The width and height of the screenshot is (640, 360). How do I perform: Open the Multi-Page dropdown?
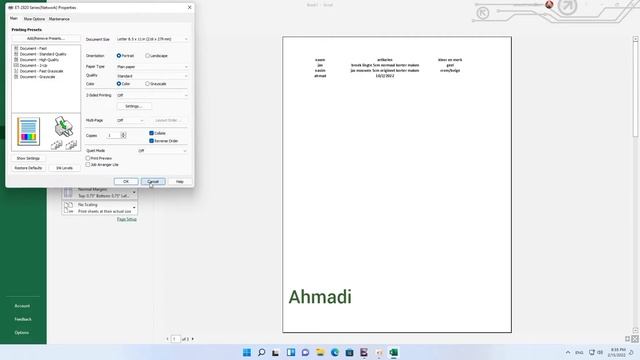coord(130,120)
